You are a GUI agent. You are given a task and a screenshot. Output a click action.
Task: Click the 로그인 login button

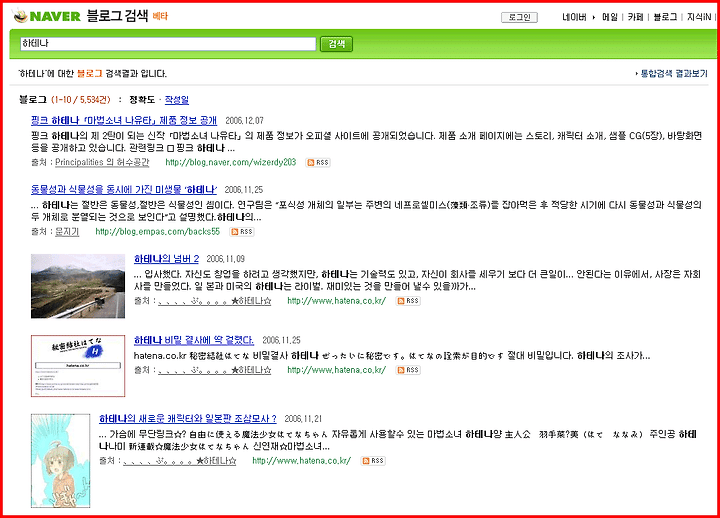(x=519, y=17)
